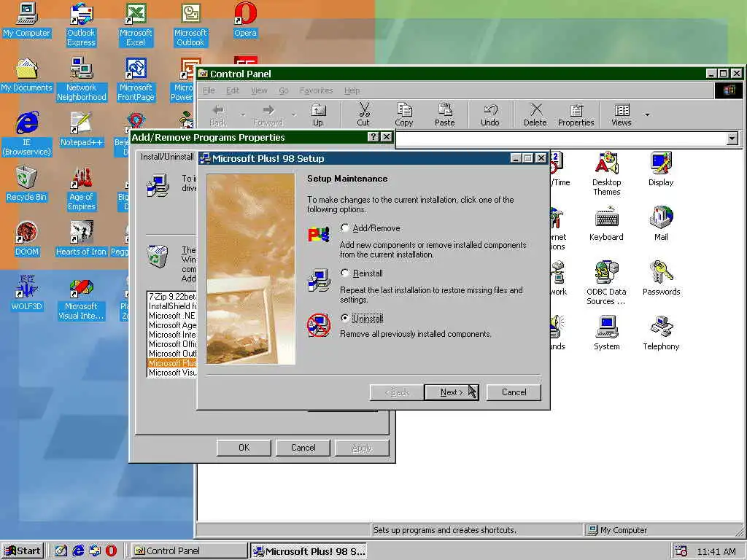Image resolution: width=747 pixels, height=560 pixels.
Task: Open the Favorites menu in Control Panel
Action: (x=316, y=90)
